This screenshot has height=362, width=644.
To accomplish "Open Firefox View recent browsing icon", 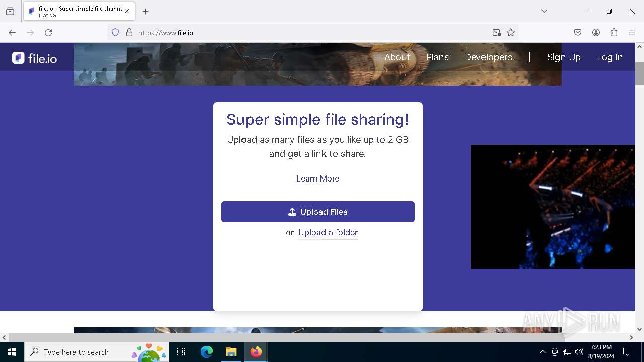I will tap(10, 11).
